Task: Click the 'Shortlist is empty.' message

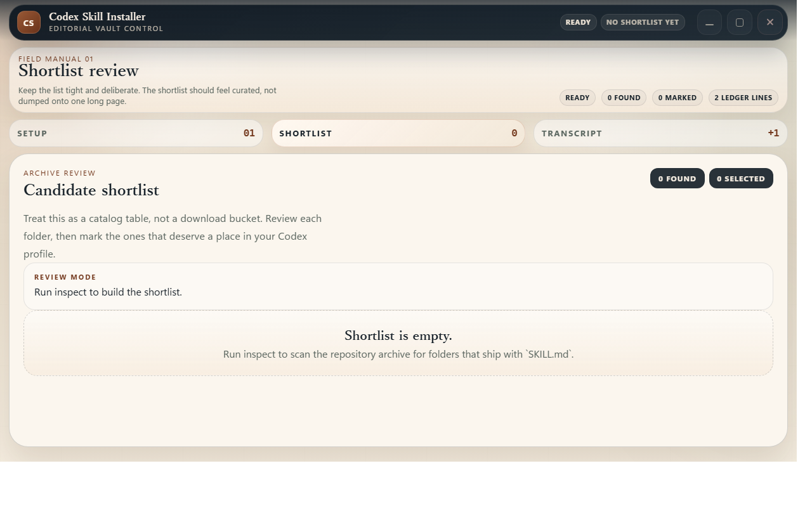Action: [398, 335]
